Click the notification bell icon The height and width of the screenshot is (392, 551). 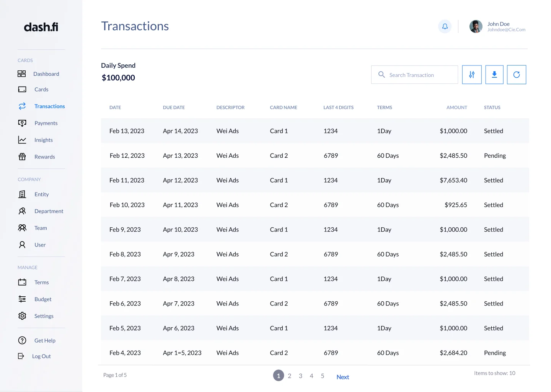tap(445, 26)
